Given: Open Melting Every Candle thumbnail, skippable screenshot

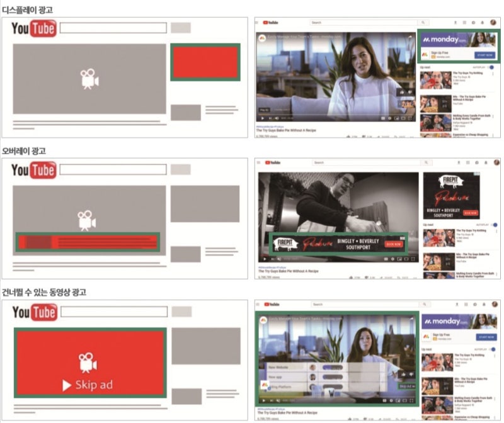Looking at the screenshot, I should 437,405.
